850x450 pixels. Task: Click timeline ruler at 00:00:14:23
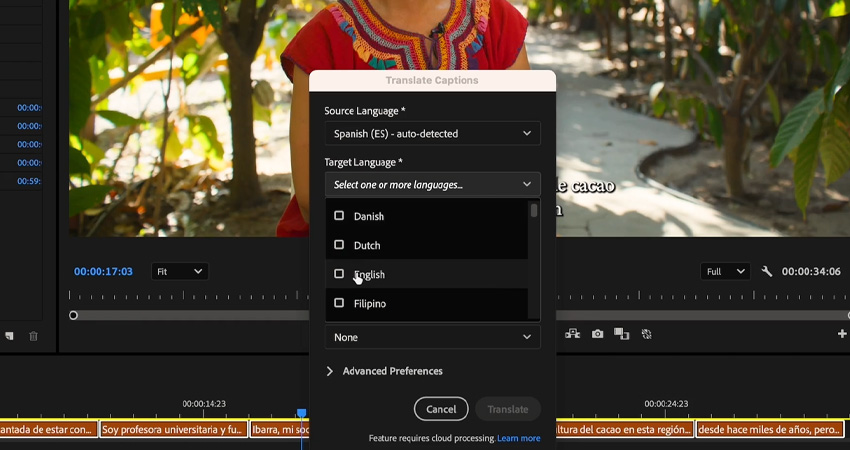[x=204, y=404]
